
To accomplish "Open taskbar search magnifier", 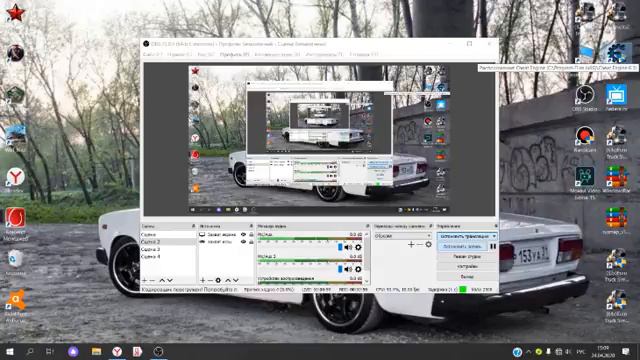I will click(30, 351).
